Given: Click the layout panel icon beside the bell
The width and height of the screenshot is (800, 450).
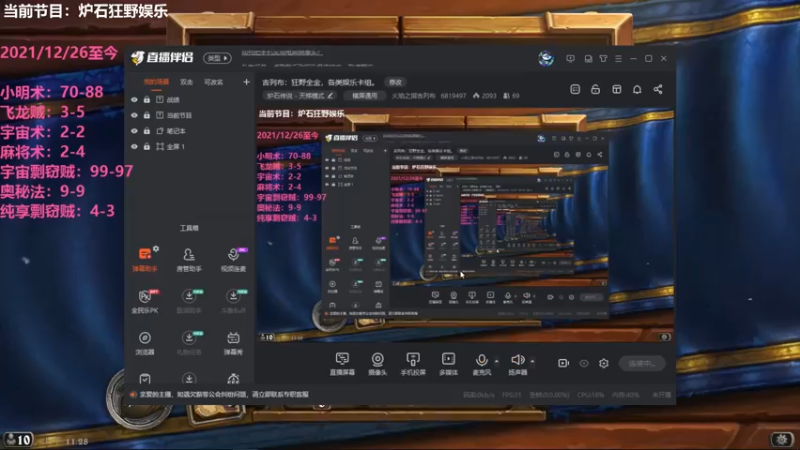Looking at the screenshot, I should click(616, 89).
